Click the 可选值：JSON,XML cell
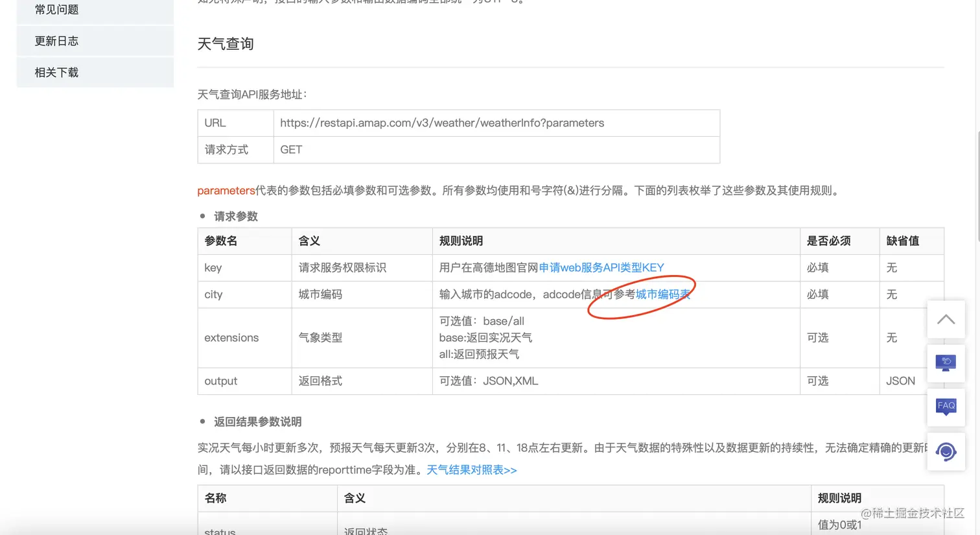Viewport: 980px width, 535px height. (x=616, y=381)
